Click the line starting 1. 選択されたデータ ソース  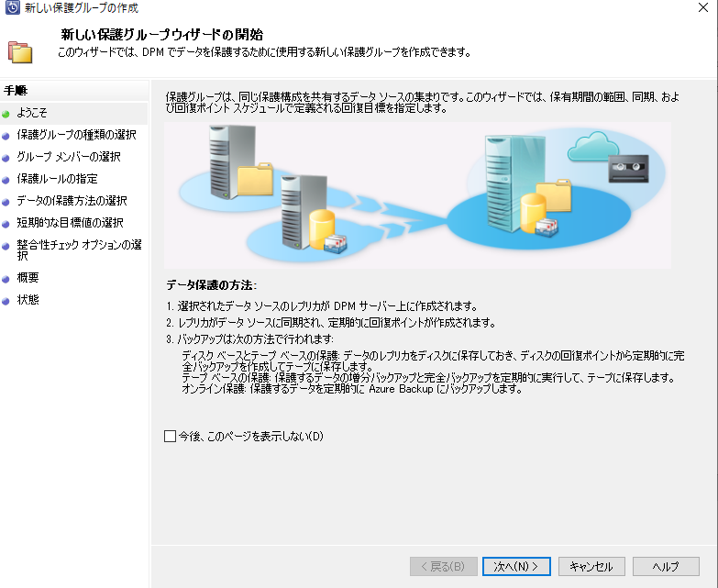tap(322, 305)
